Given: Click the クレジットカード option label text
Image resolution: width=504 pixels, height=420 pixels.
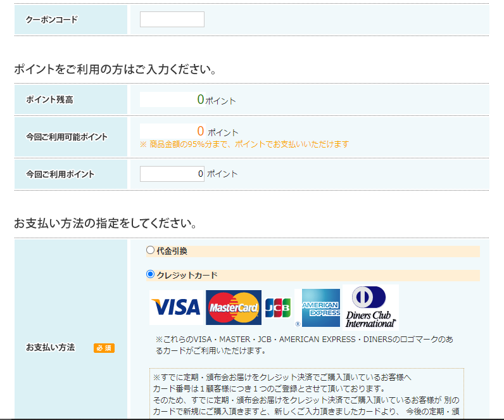Looking at the screenshot, I should [x=187, y=275].
